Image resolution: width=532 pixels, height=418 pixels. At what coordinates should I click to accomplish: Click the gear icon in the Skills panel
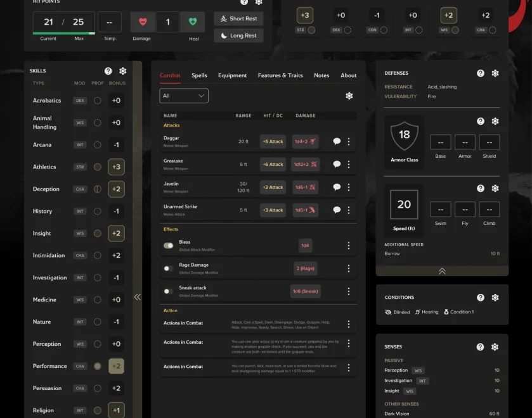click(x=122, y=71)
